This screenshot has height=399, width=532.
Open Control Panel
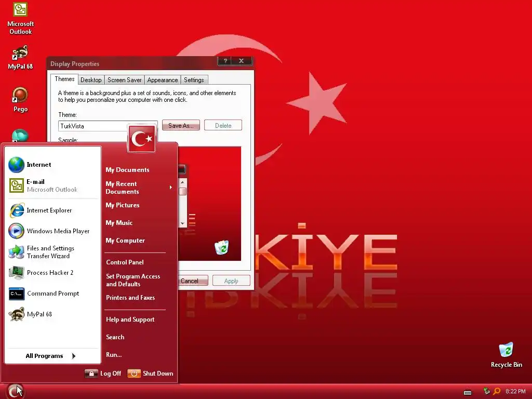125,262
